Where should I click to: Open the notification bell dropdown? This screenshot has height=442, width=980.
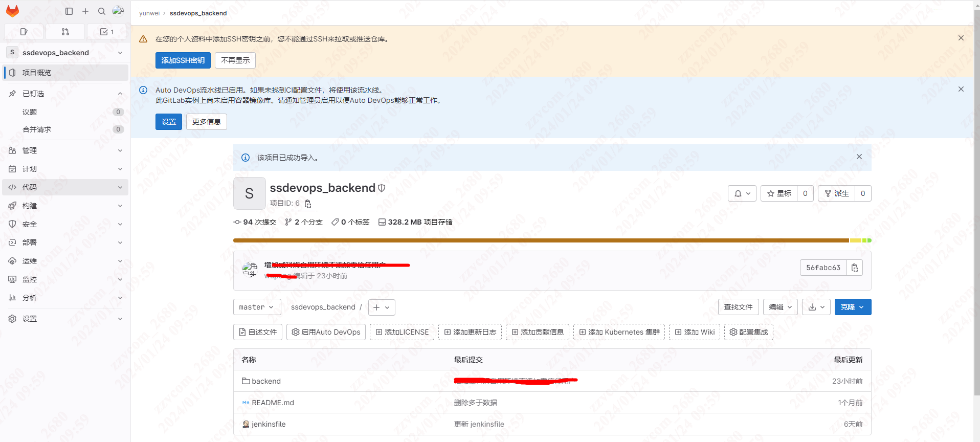pyautogui.click(x=742, y=193)
